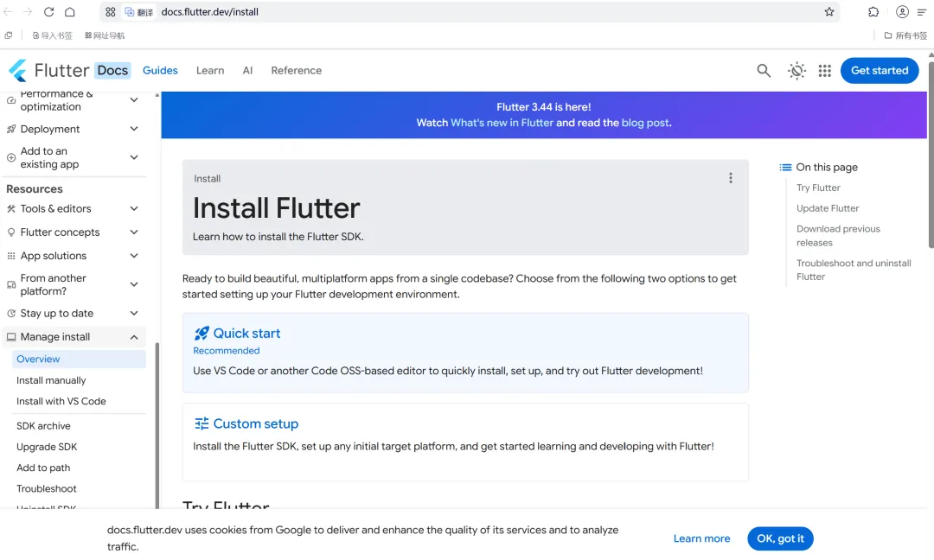Open What's new in Flutter link
This screenshot has height=560, width=934.
[502, 123]
